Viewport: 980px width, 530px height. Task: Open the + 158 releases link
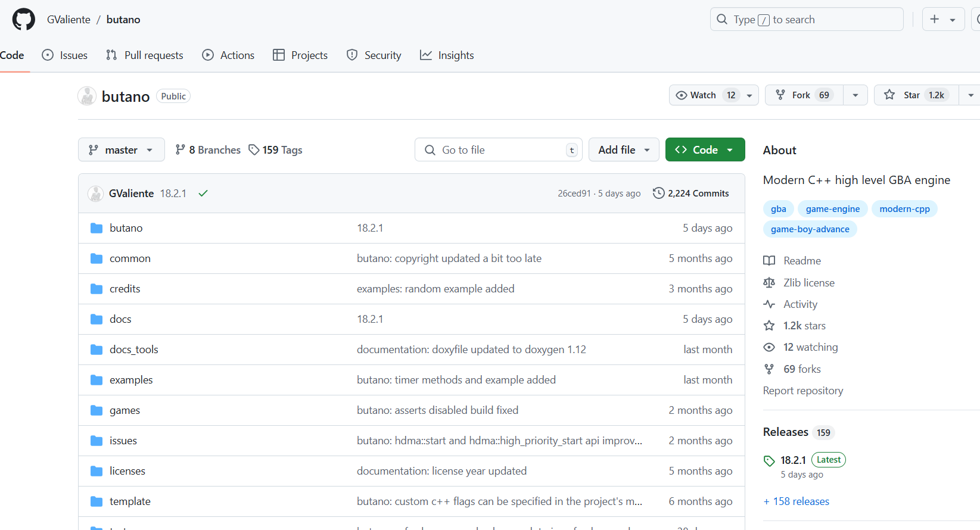(797, 501)
